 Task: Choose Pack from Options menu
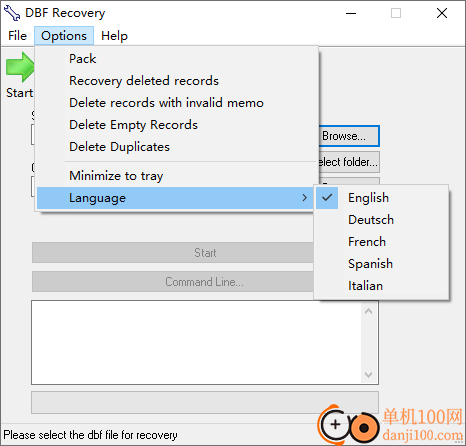click(176, 59)
